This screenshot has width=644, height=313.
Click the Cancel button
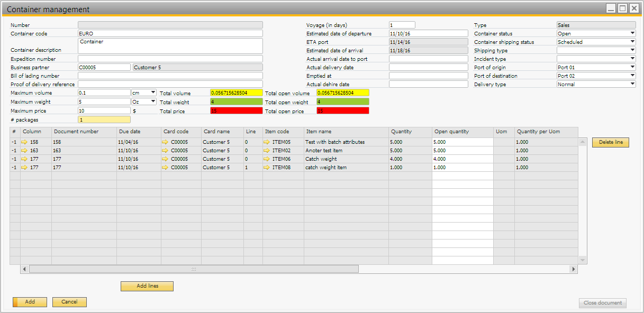click(69, 302)
